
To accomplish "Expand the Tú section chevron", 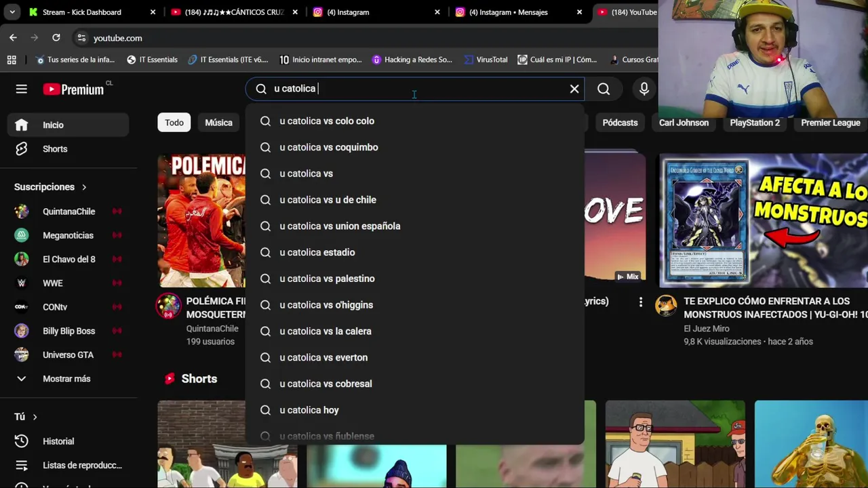I will tap(35, 417).
